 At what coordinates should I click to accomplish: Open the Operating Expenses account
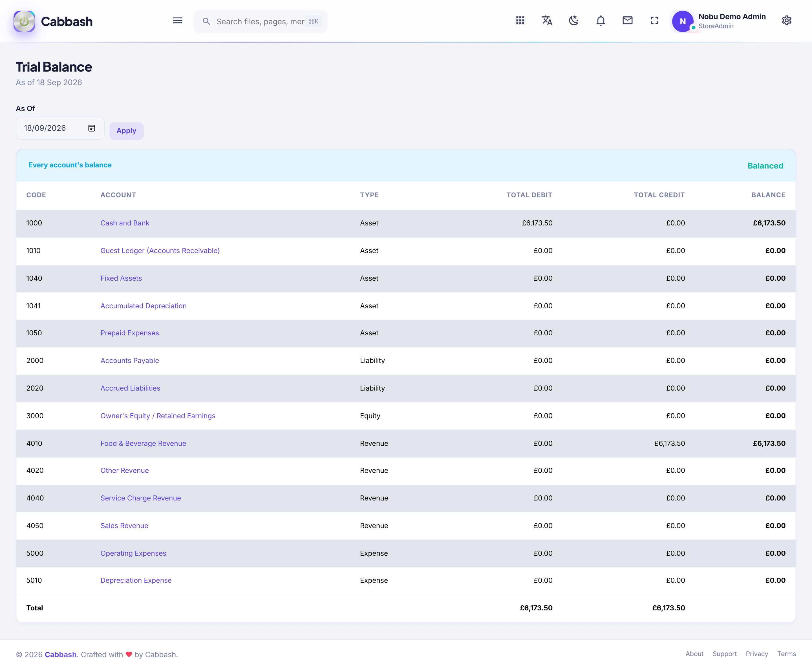(x=133, y=553)
